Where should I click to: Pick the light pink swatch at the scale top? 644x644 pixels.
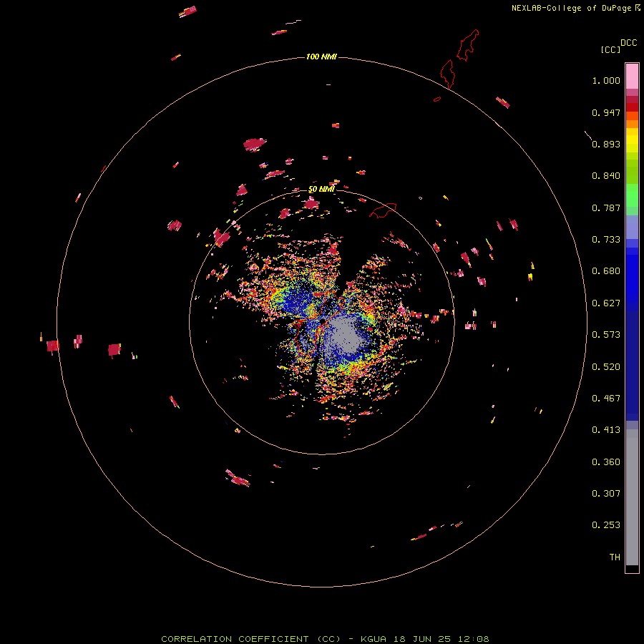click(x=632, y=77)
